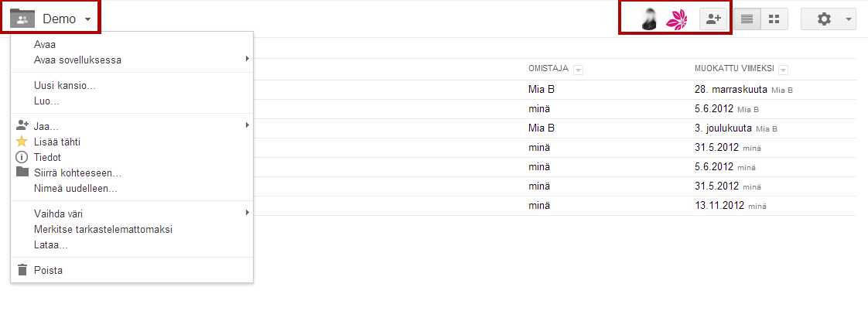Screen dimensions: 868x311
Task: Click Merkitse tarkastelemattomaksi menu option
Action: point(103,229)
